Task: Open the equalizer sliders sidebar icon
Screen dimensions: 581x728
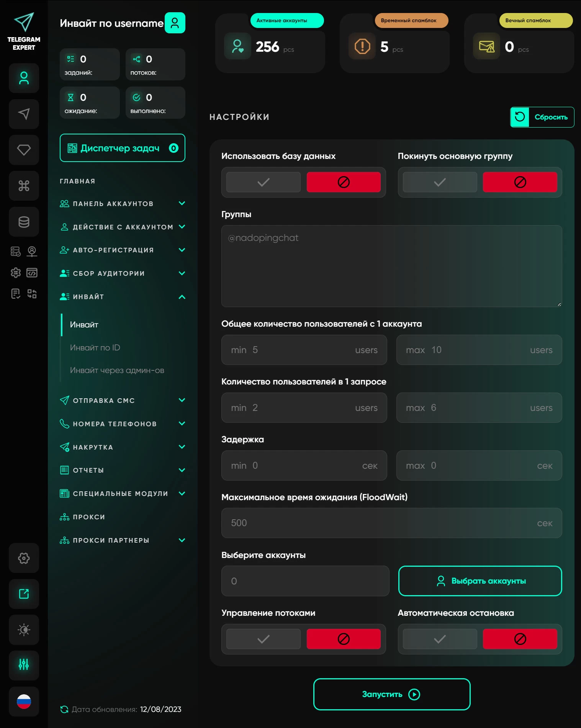Action: [x=24, y=666]
